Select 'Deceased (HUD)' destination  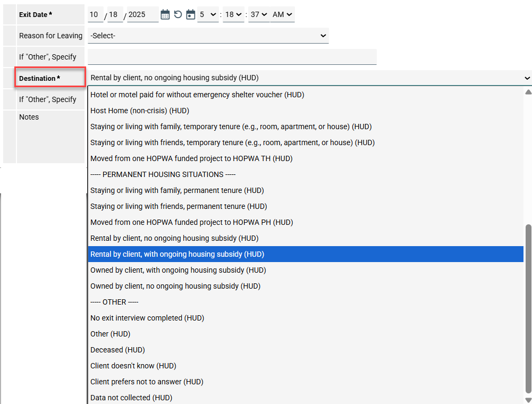click(117, 350)
